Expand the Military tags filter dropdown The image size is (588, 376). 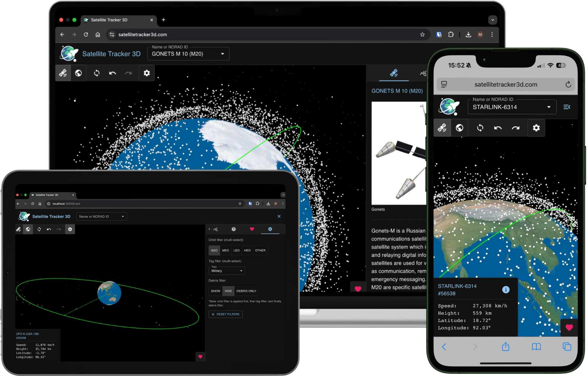click(227, 271)
